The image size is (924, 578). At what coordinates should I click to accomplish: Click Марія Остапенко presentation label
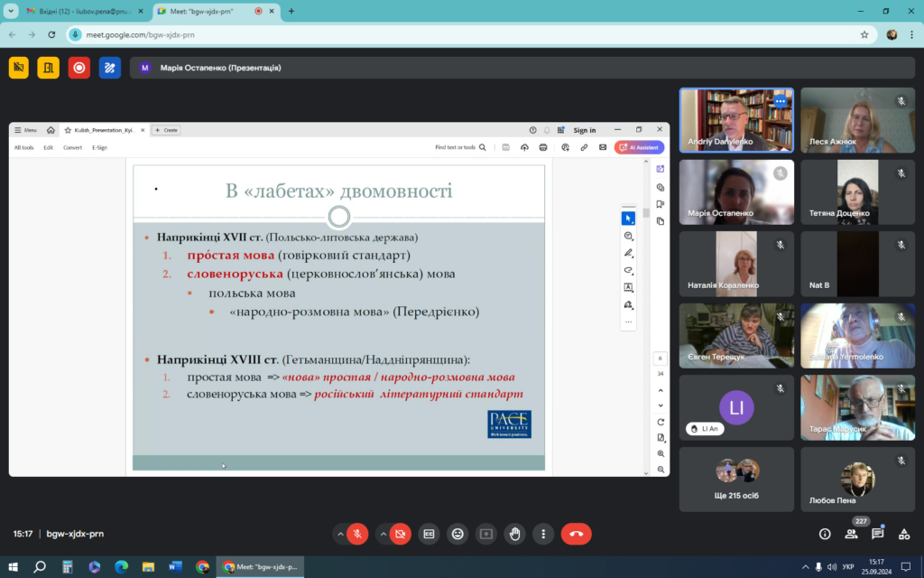point(220,68)
